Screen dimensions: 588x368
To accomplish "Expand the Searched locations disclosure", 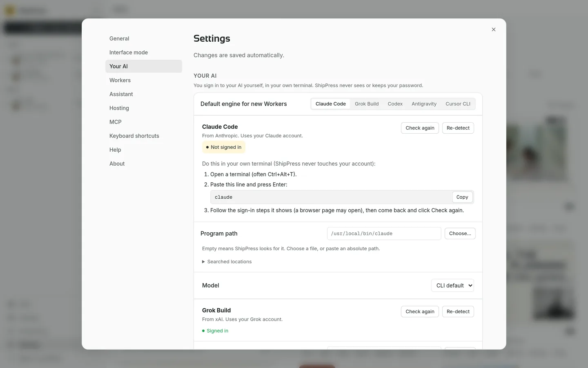I will pos(227,262).
